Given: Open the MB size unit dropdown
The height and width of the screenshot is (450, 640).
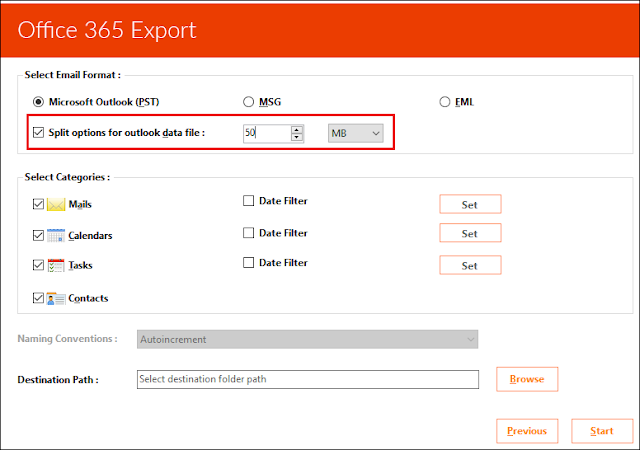Looking at the screenshot, I should coord(356,133).
